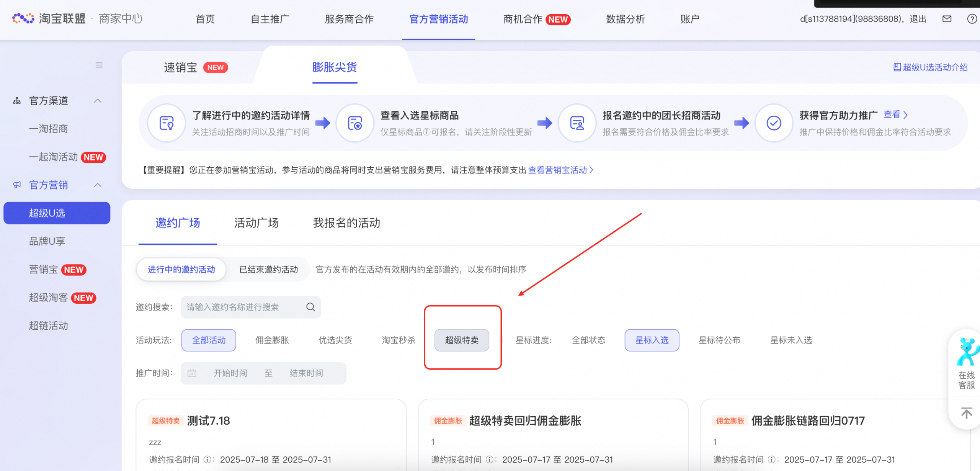Screen dimensions: 980x471
Task: Select 星标待公布 filter
Action: 719,340
